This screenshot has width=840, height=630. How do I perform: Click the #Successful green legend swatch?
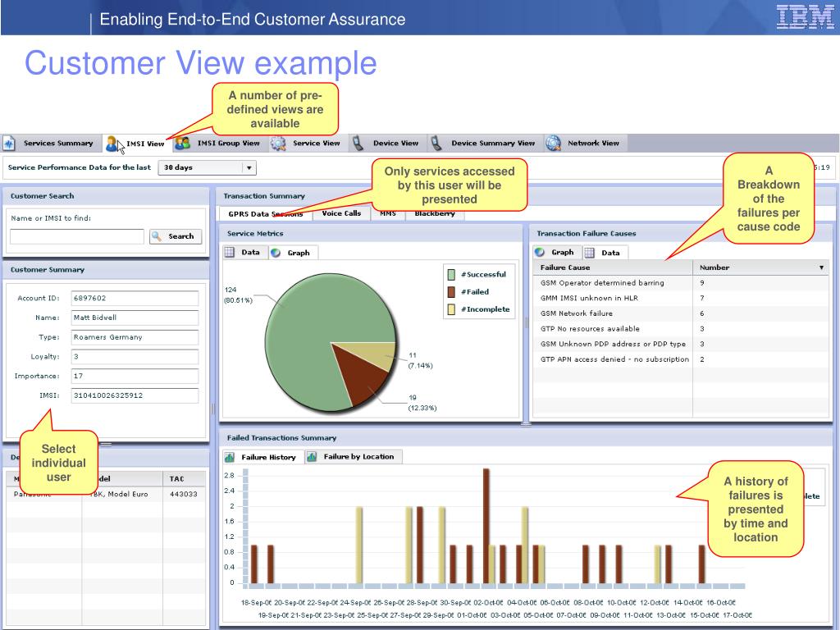(x=451, y=274)
